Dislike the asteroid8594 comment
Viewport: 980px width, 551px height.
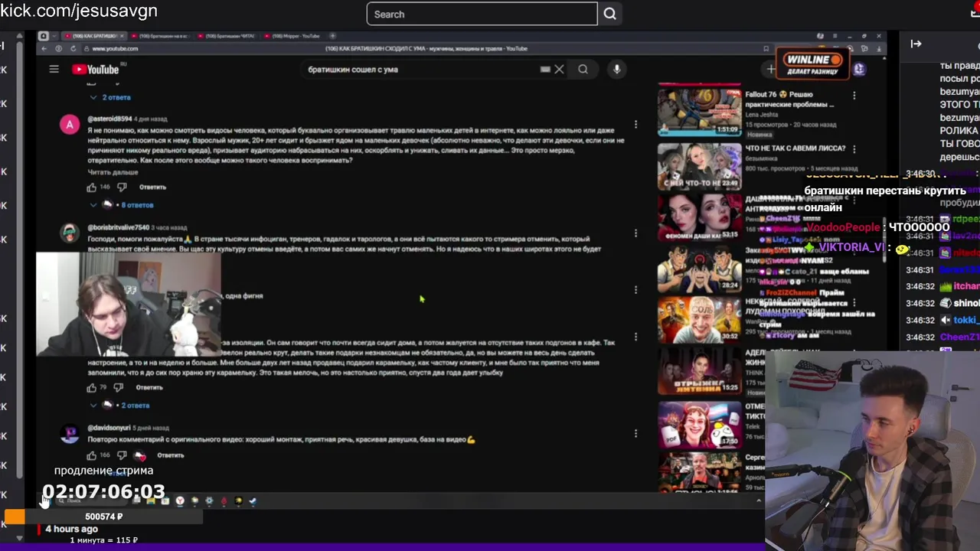(121, 187)
